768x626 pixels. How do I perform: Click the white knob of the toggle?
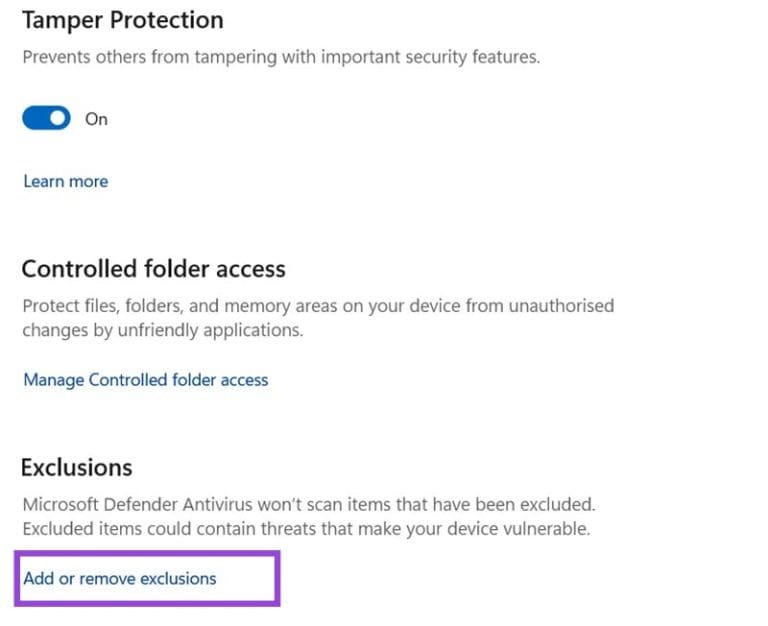coord(59,118)
